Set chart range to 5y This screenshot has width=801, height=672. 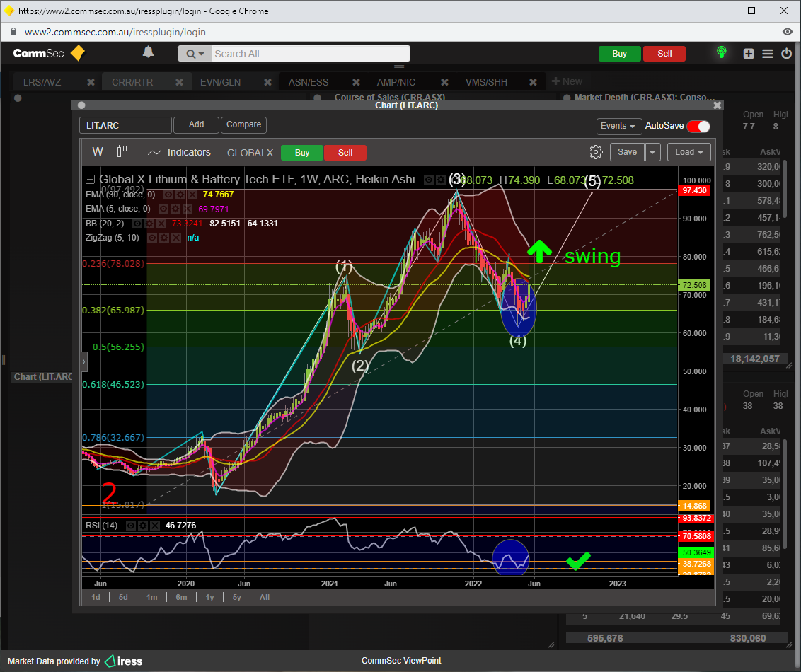[x=236, y=597]
